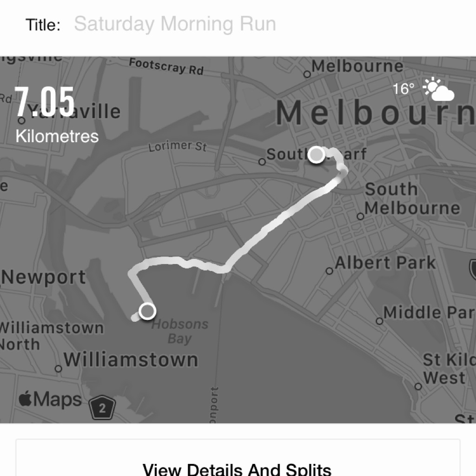Viewport: 476px width, 476px height.
Task: Edit the Saturday Morning Run title field
Action: pos(175,24)
